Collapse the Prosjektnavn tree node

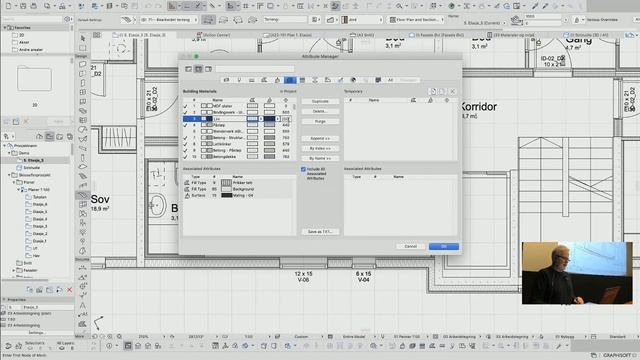coord(5,146)
